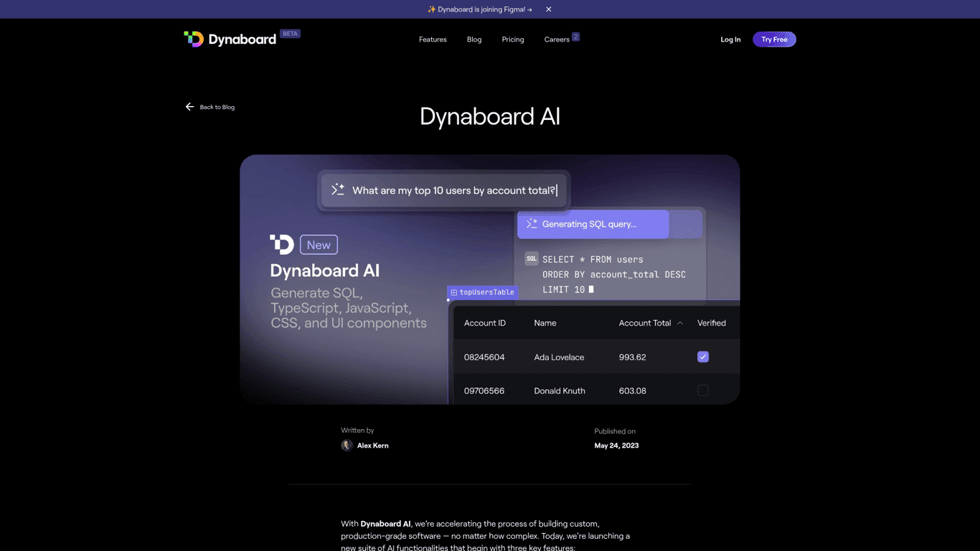Viewport: 980px width, 551px height.
Task: Dismiss the Dynaboard is joining Figma banner
Action: (x=548, y=9)
